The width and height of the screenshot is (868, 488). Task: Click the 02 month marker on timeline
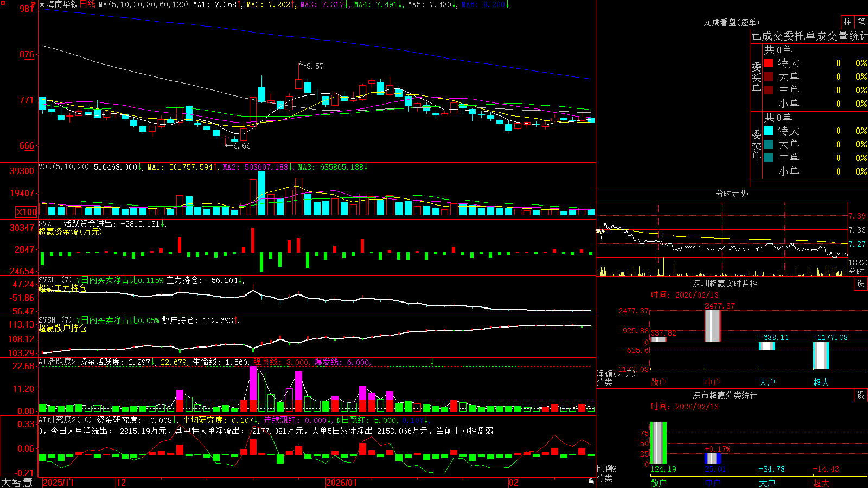[x=514, y=483]
